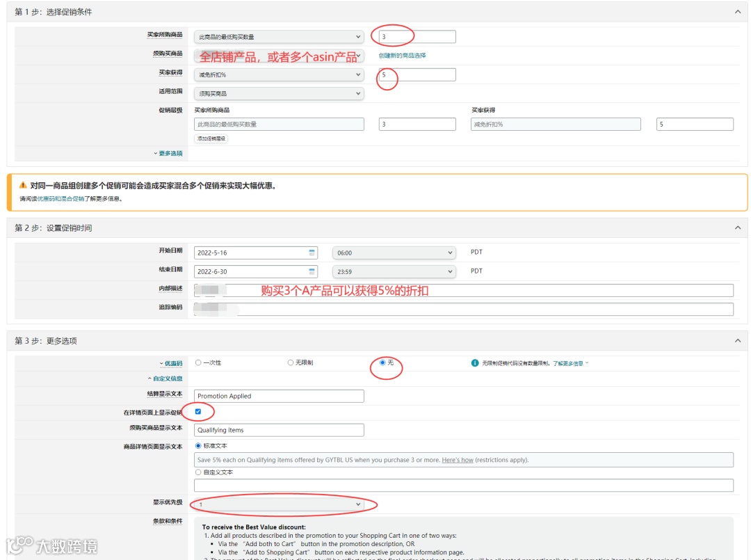
Task: Open the 显示优先级 dropdown
Action: tap(279, 504)
